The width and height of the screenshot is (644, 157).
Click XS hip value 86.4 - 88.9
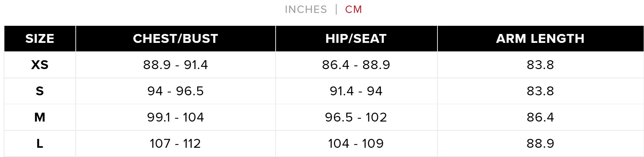[356, 65]
